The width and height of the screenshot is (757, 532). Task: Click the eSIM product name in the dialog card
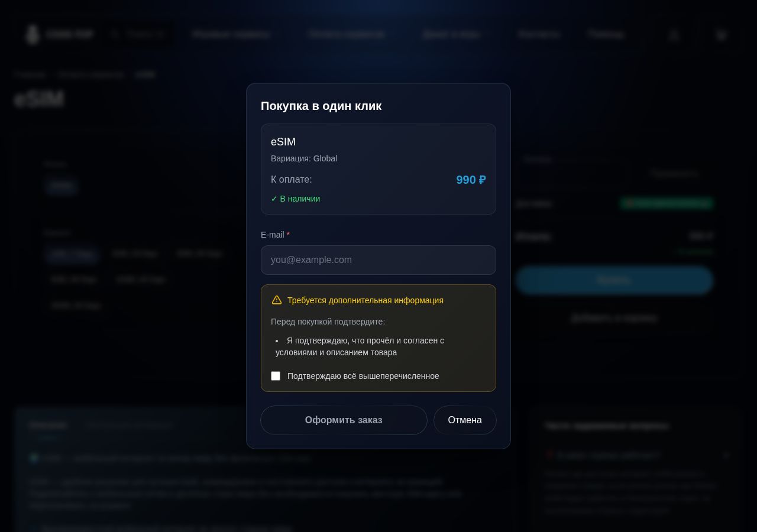click(x=283, y=142)
